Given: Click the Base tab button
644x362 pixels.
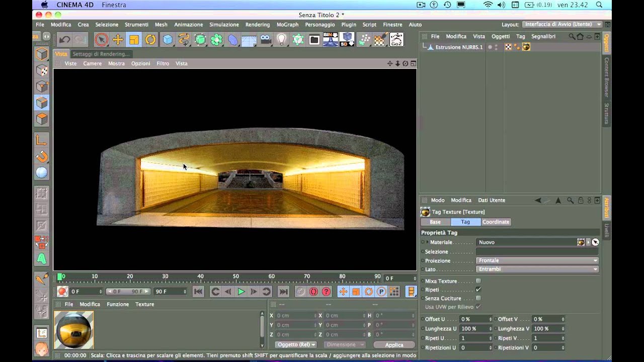Looking at the screenshot, I should pyautogui.click(x=435, y=222).
